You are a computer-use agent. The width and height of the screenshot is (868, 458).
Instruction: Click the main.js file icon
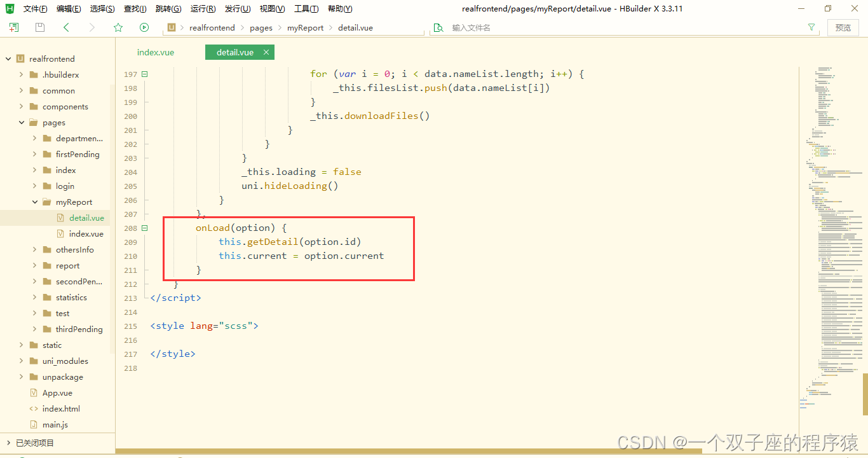(x=34, y=424)
